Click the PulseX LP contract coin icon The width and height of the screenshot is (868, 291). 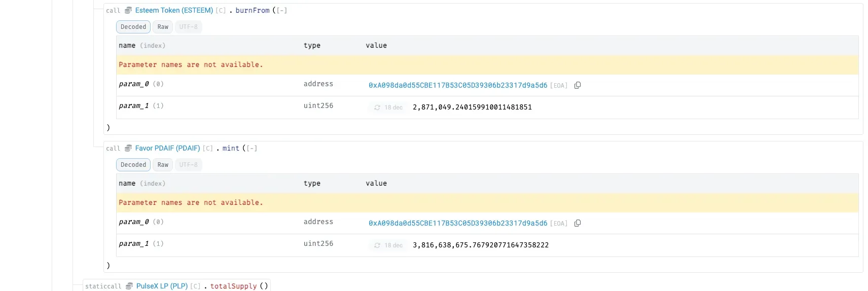pyautogui.click(x=129, y=286)
